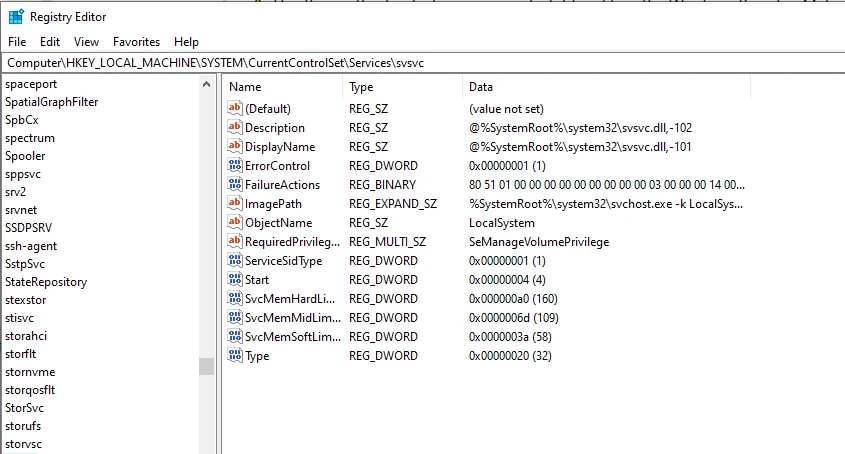Select the ImagePath value name
This screenshot has width=845, height=454.
[273, 204]
